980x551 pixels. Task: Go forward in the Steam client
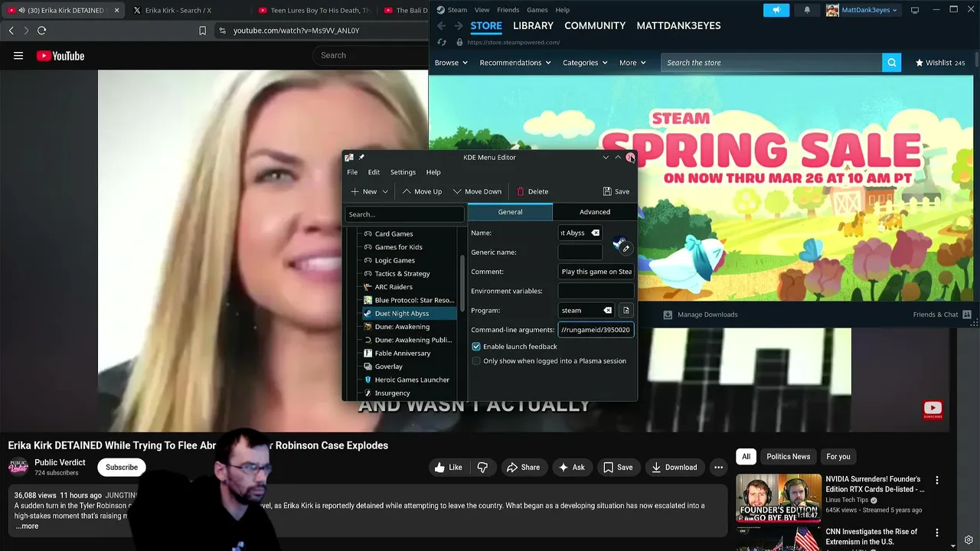(457, 25)
